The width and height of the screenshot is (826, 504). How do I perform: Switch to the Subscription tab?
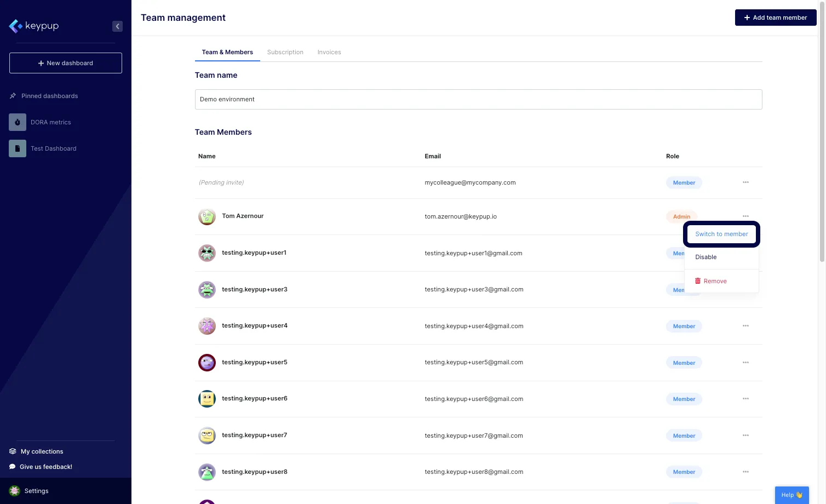click(x=285, y=51)
